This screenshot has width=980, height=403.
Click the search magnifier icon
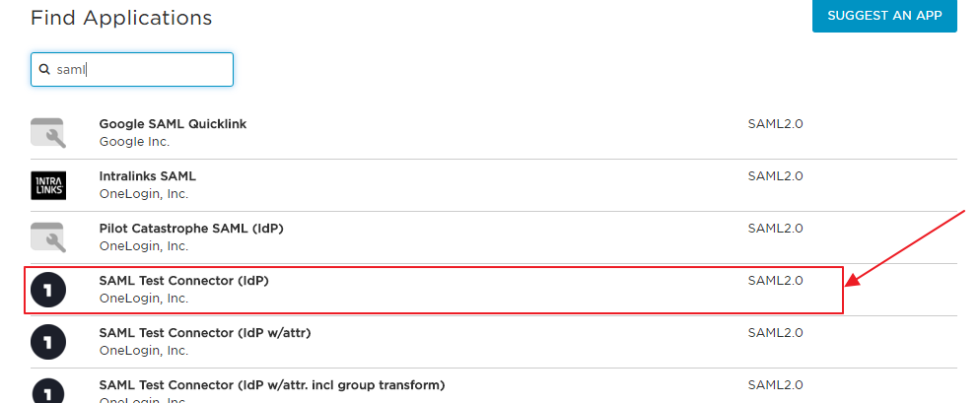click(x=44, y=70)
